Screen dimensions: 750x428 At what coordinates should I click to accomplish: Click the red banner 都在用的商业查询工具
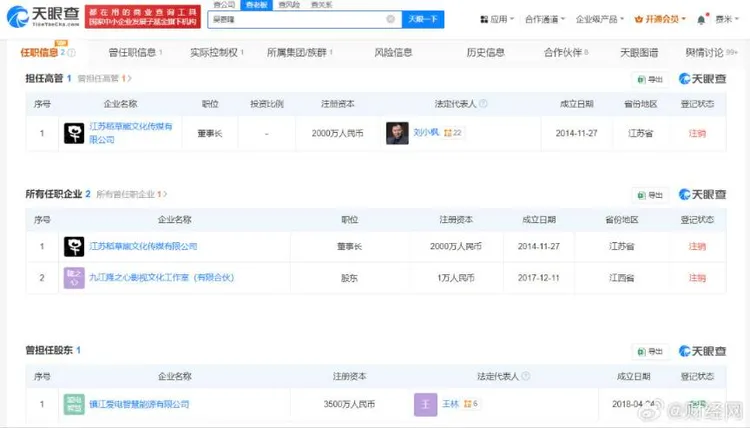pyautogui.click(x=143, y=17)
